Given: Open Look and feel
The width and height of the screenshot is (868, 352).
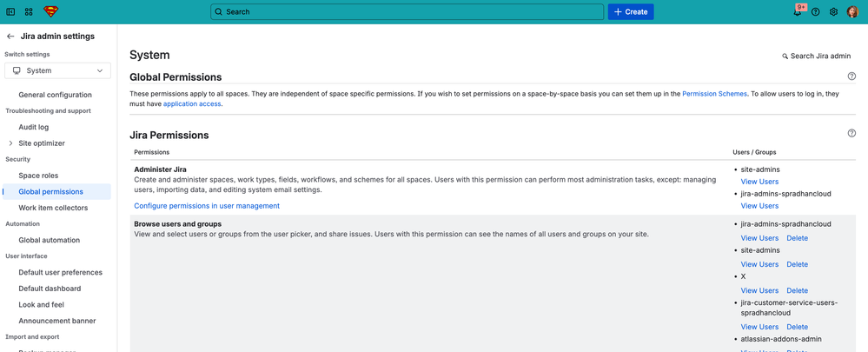Looking at the screenshot, I should coord(42,304).
